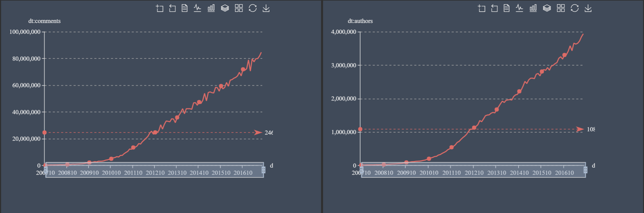Click average line start marker on authors chart
This screenshot has width=644, height=213.
(360, 129)
